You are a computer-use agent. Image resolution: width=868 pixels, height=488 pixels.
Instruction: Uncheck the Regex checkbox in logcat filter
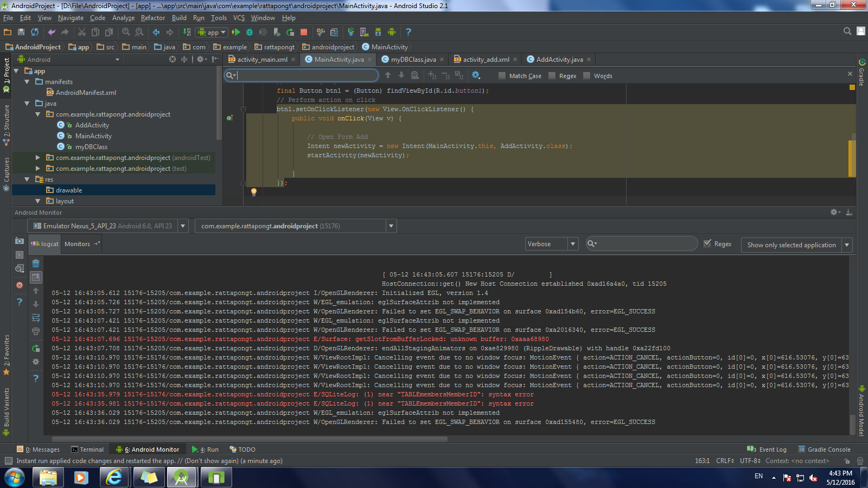tap(707, 244)
